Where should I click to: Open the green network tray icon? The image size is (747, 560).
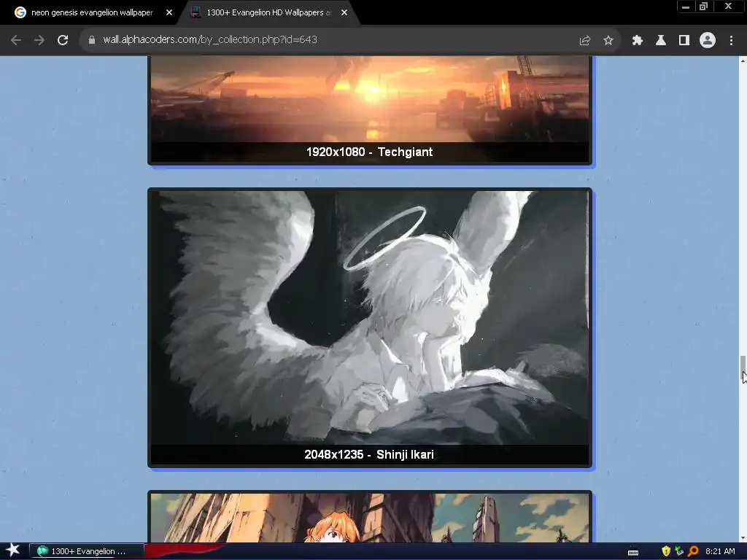(679, 551)
